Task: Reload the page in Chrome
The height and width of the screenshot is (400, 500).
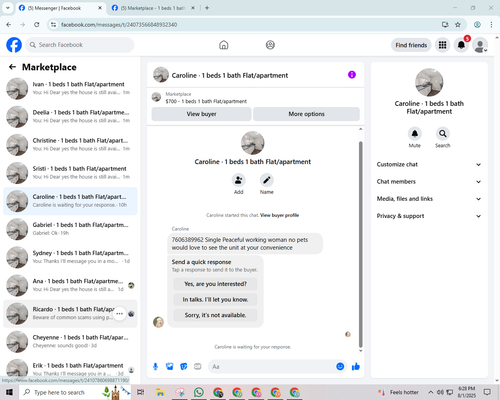Action: [x=37, y=25]
